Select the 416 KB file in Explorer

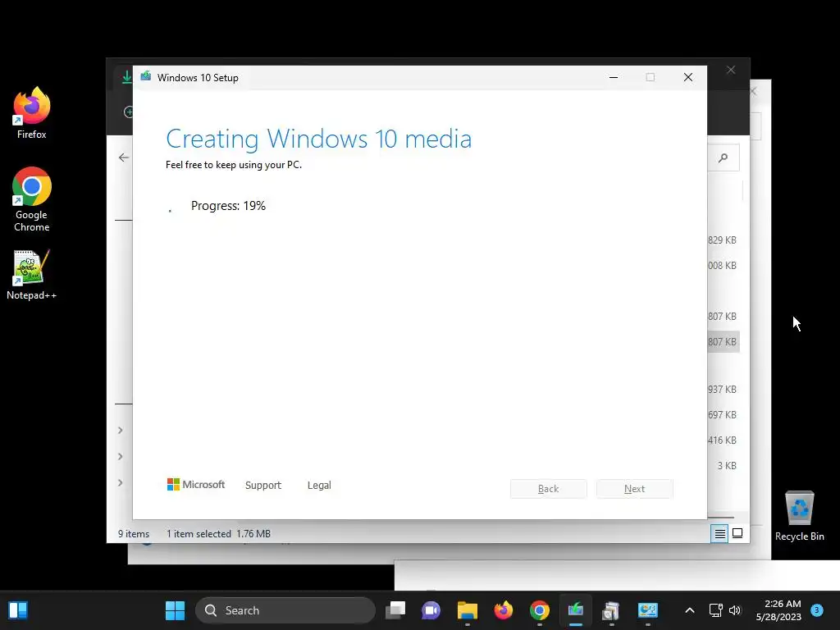722,441
